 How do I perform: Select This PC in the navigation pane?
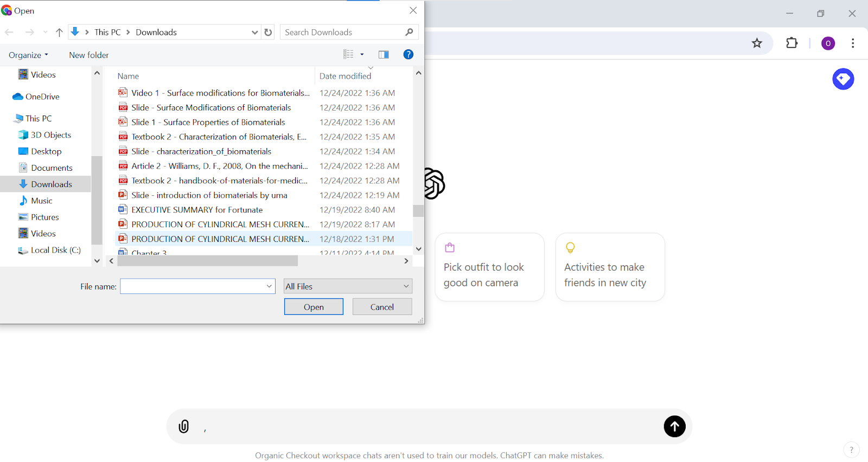coord(34,118)
